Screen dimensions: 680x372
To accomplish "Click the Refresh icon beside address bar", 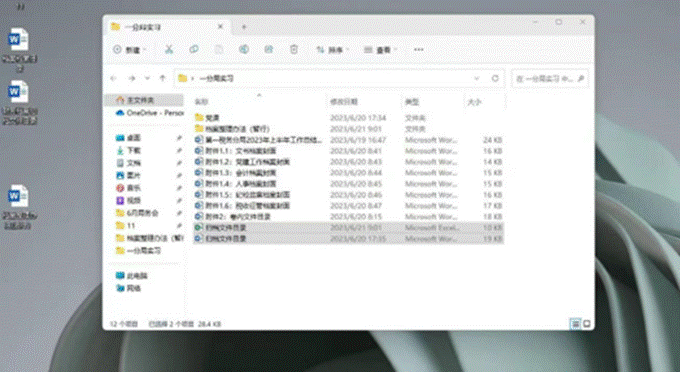I will click(495, 78).
